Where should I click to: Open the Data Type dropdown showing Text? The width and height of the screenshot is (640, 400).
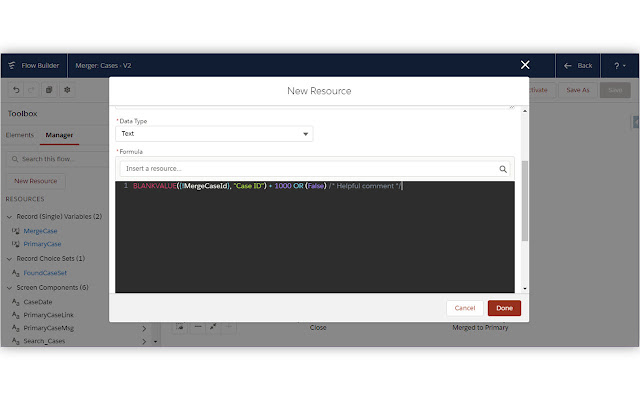[x=214, y=134]
